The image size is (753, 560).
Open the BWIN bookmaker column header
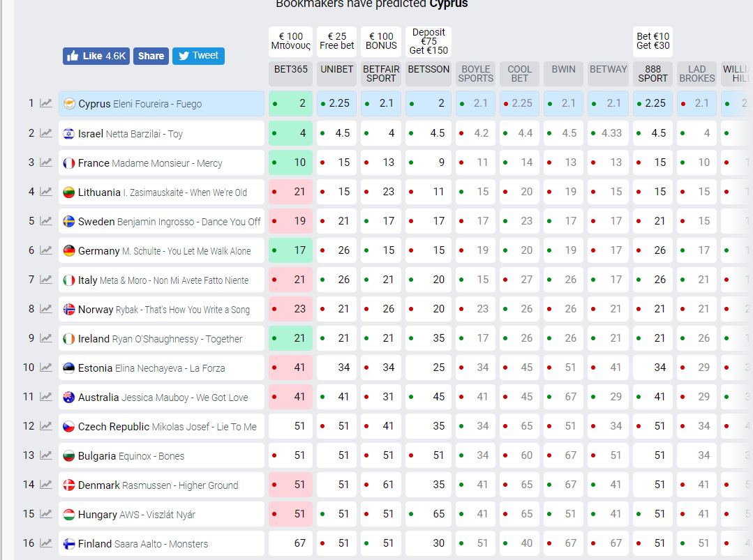pyautogui.click(x=563, y=74)
